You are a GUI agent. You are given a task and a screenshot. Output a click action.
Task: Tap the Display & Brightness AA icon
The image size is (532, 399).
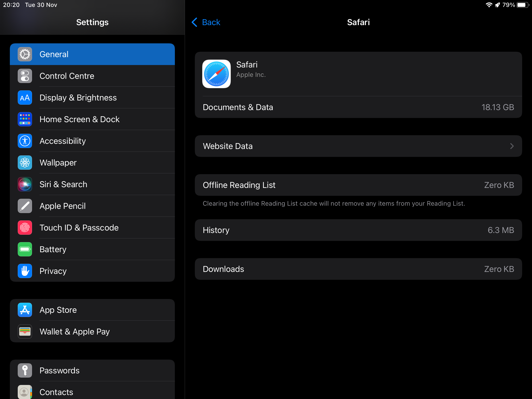25,98
